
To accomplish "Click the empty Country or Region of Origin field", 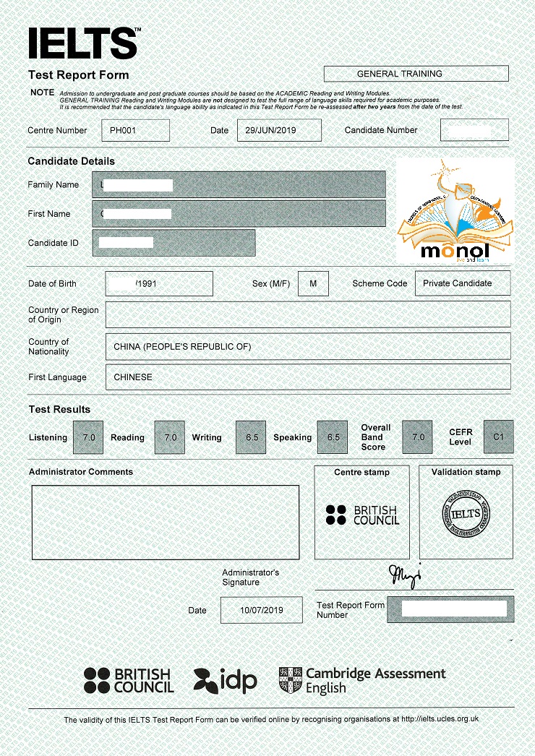I will [308, 314].
